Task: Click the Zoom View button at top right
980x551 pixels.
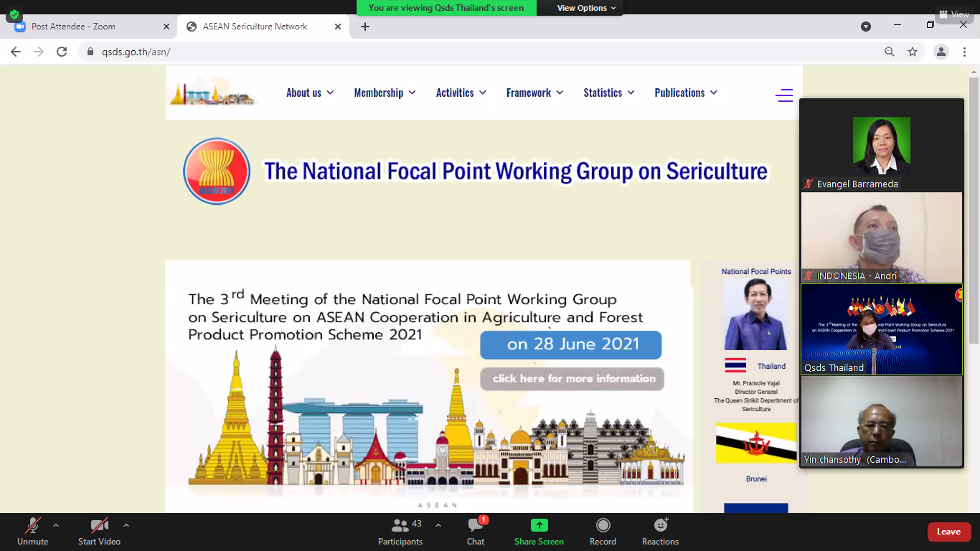Action: pos(954,14)
